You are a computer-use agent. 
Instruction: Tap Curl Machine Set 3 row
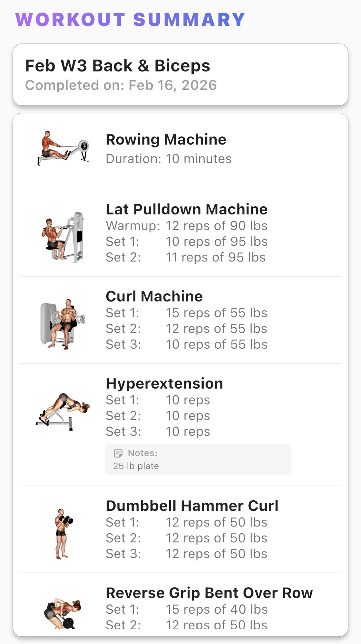187,345
